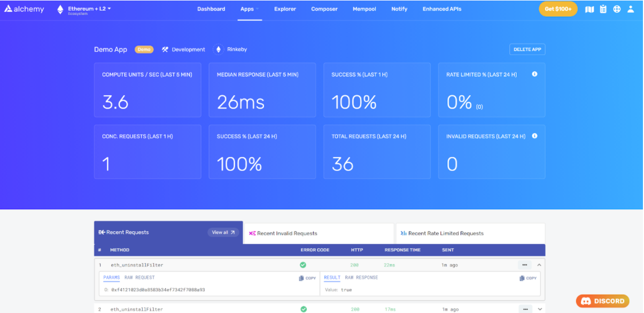Copy params of first request
Image resolution: width=644 pixels, height=313 pixels.
[307, 278]
